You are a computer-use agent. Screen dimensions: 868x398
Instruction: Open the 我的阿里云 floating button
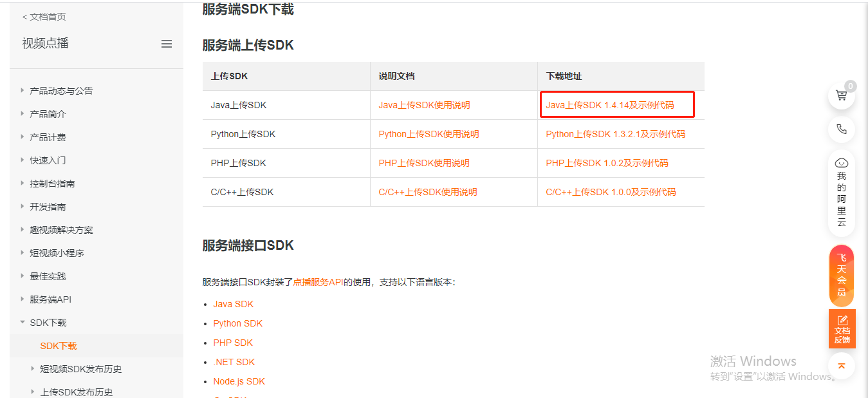pos(841,192)
